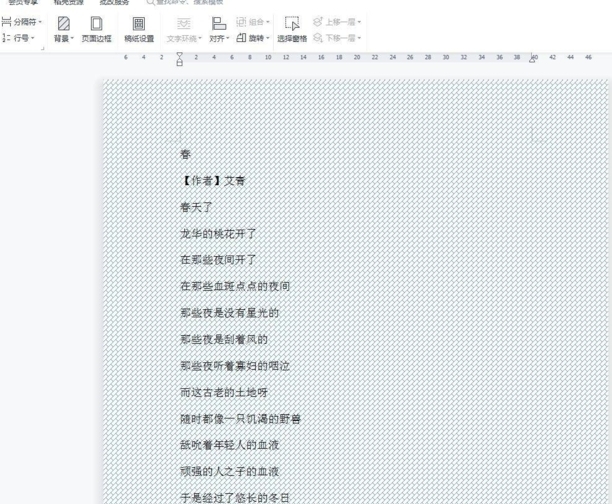Click the line 那些夜听着寡妇的咽泣
The width and height of the screenshot is (612, 504).
tap(235, 366)
